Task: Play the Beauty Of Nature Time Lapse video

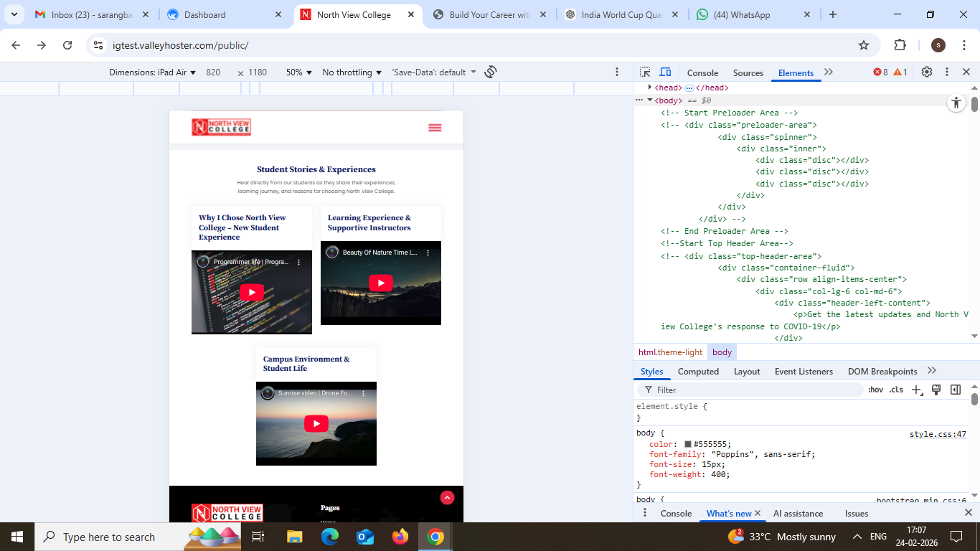Action: click(x=380, y=283)
